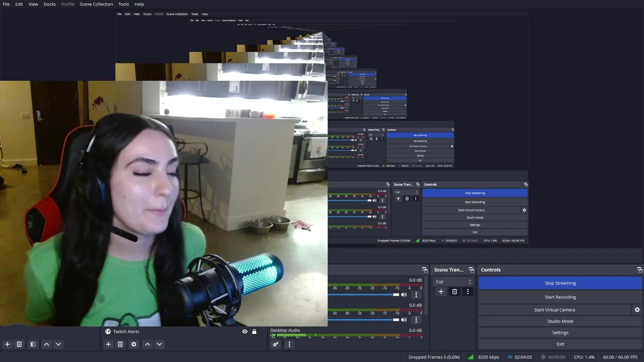This screenshot has width=644, height=362.
Task: Pop out the Scene Transitions dock
Action: tap(471, 270)
